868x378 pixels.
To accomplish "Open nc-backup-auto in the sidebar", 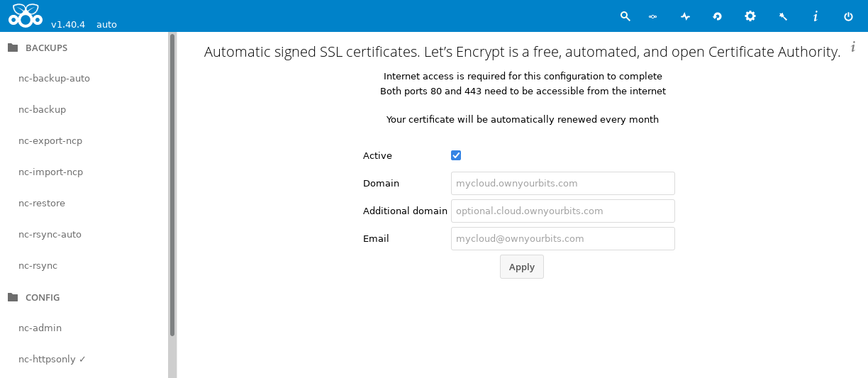I will point(54,78).
